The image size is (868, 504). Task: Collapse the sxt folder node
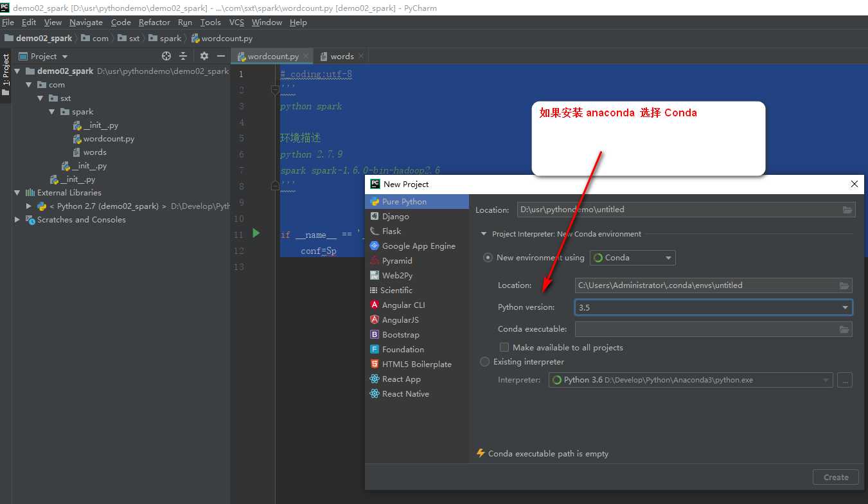pos(40,98)
